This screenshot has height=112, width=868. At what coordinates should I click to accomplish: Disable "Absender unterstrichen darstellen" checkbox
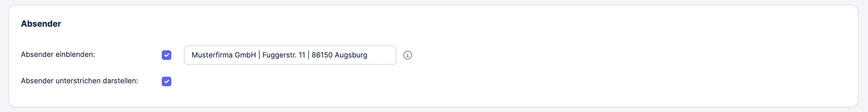pos(167,81)
